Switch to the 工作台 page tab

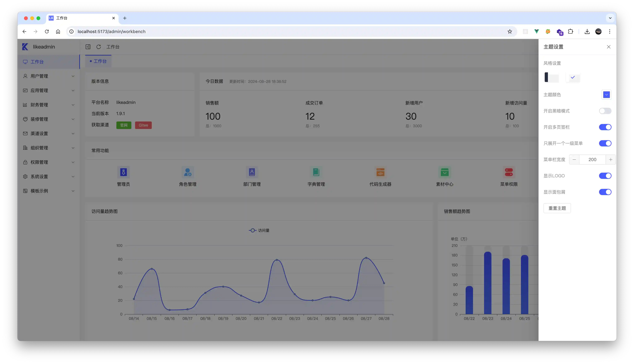click(x=98, y=61)
